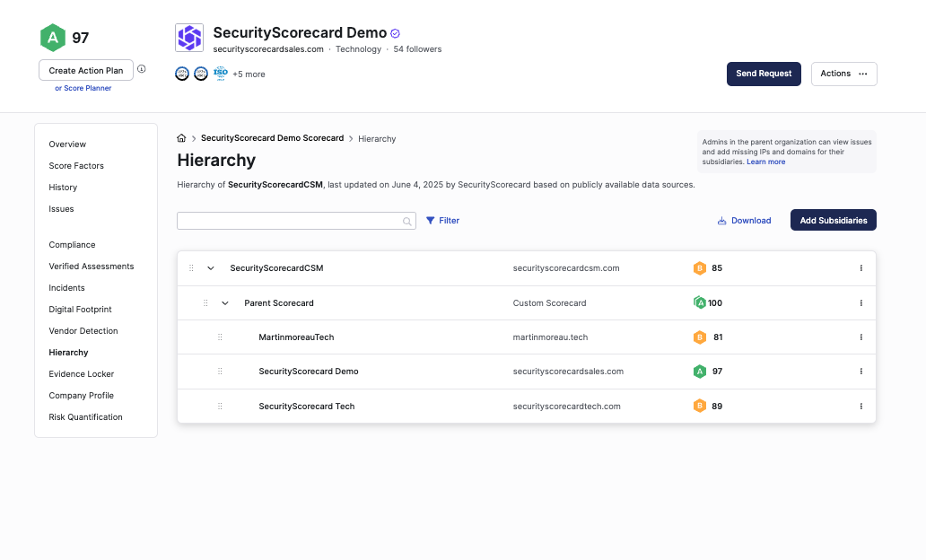Click the A grade badge for Parent Scorecard

pyautogui.click(x=700, y=303)
